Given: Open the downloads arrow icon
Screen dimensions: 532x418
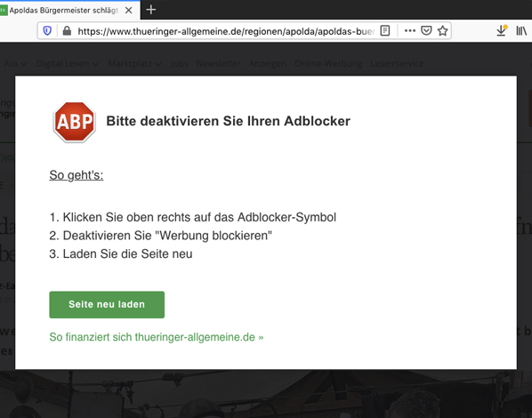Looking at the screenshot, I should coord(502,30).
